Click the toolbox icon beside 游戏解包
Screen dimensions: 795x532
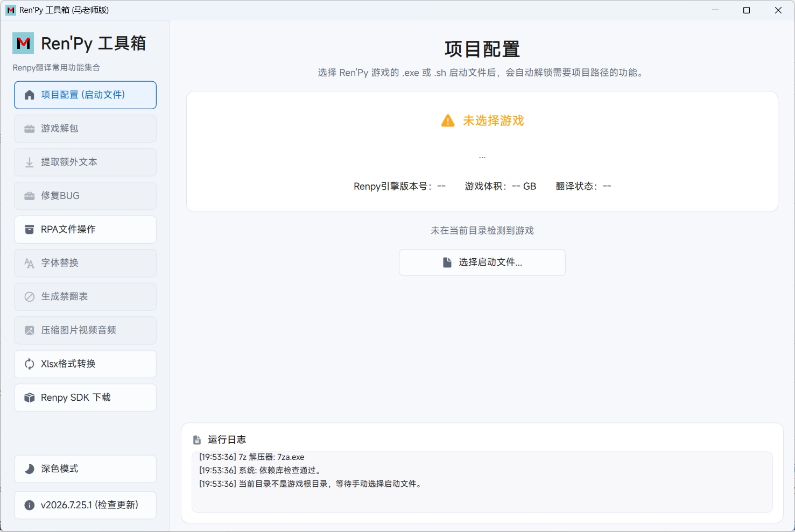tap(30, 129)
